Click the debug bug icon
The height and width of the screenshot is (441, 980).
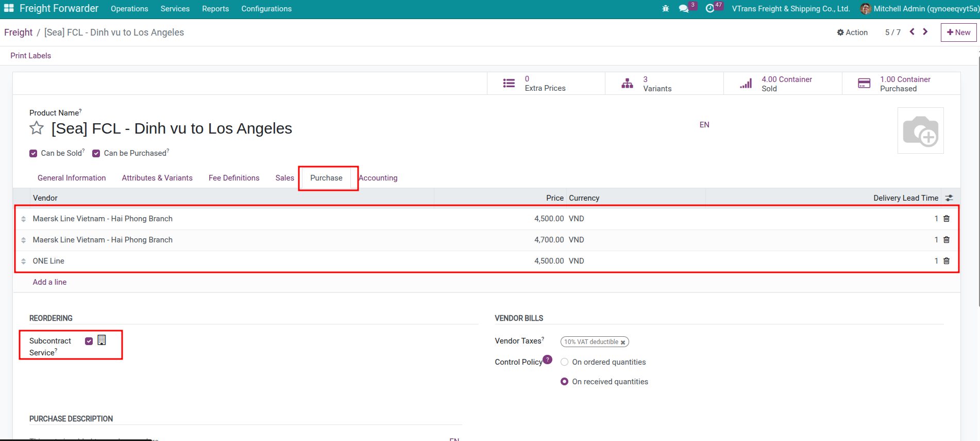pyautogui.click(x=665, y=9)
